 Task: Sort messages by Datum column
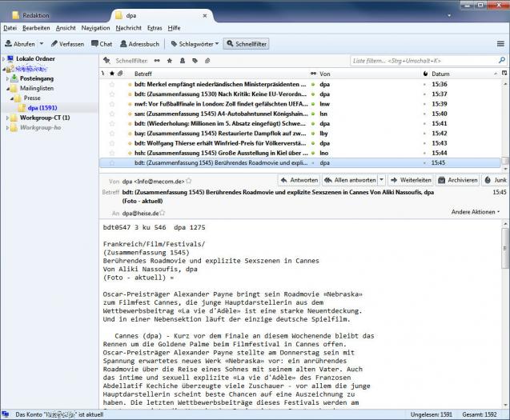(440, 74)
